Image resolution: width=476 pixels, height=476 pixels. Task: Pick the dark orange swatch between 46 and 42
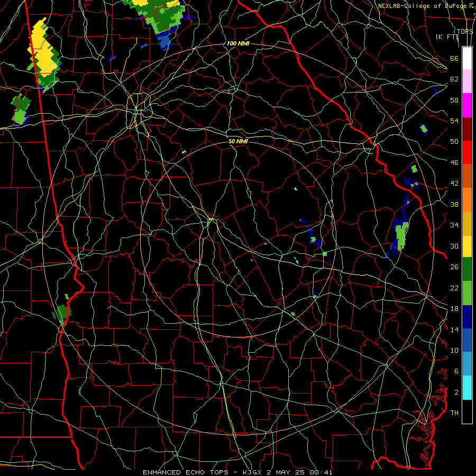coord(467,176)
